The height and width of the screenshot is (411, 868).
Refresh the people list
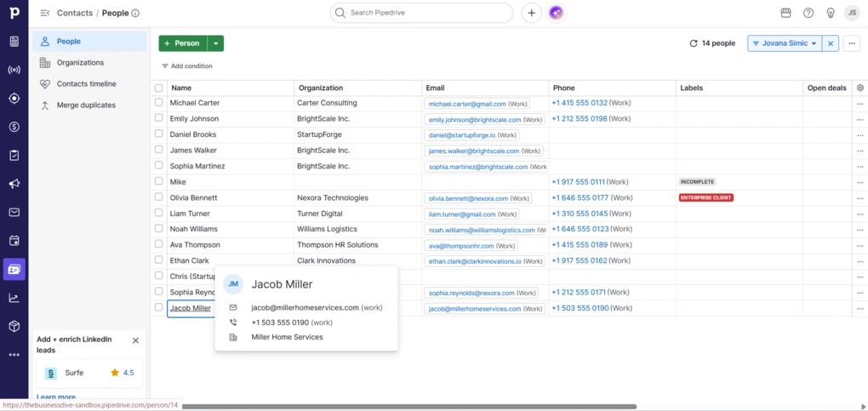pos(693,43)
